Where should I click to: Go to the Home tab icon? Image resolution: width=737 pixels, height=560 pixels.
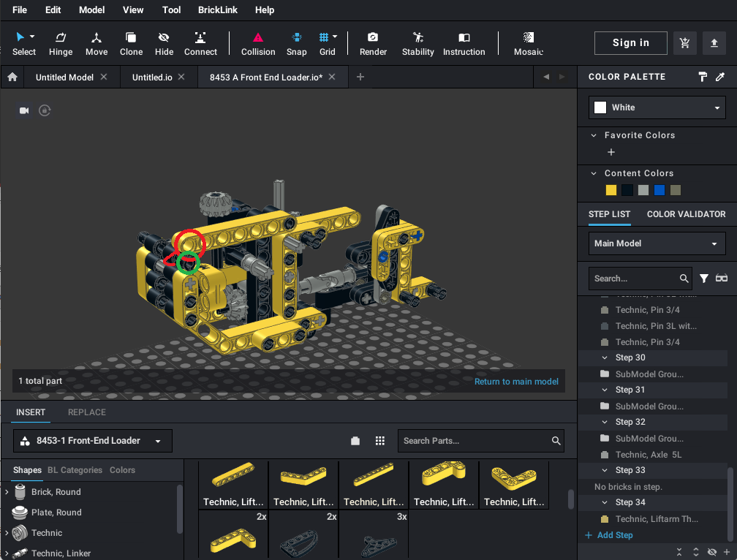tap(12, 77)
